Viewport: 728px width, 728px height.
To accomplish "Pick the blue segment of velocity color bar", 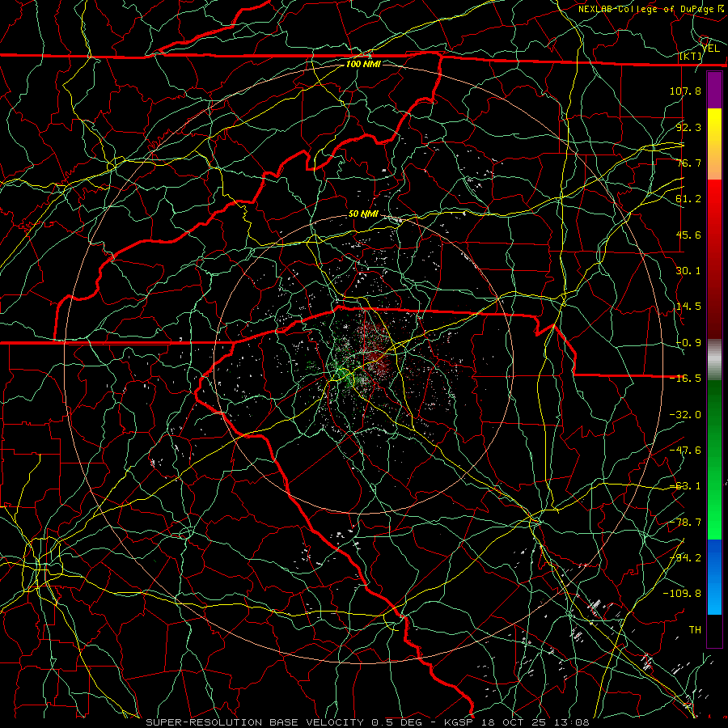I will pos(714,577).
